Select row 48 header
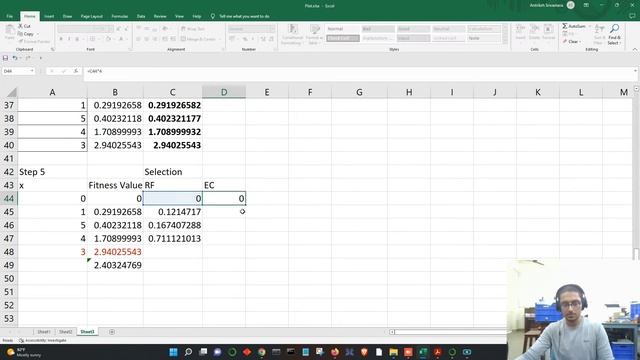 [x=9, y=252]
